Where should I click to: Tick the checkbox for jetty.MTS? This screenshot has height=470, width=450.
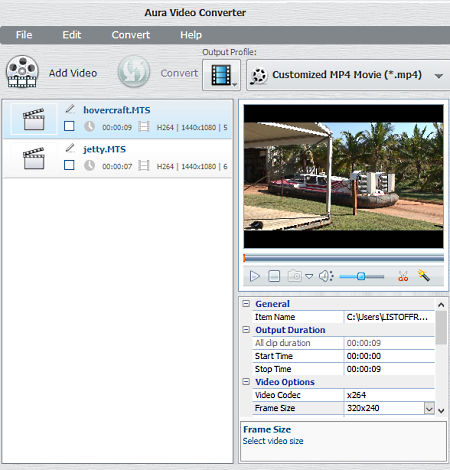click(x=69, y=165)
